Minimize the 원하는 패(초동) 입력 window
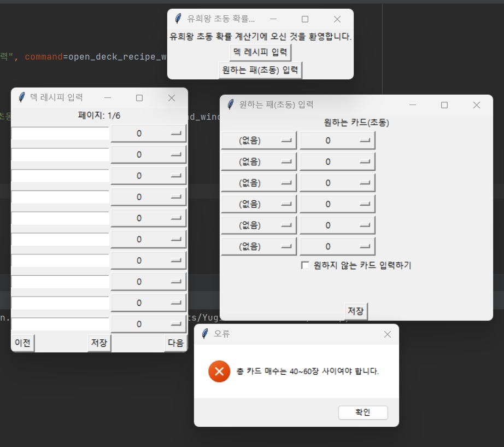The image size is (504, 447). click(x=413, y=105)
